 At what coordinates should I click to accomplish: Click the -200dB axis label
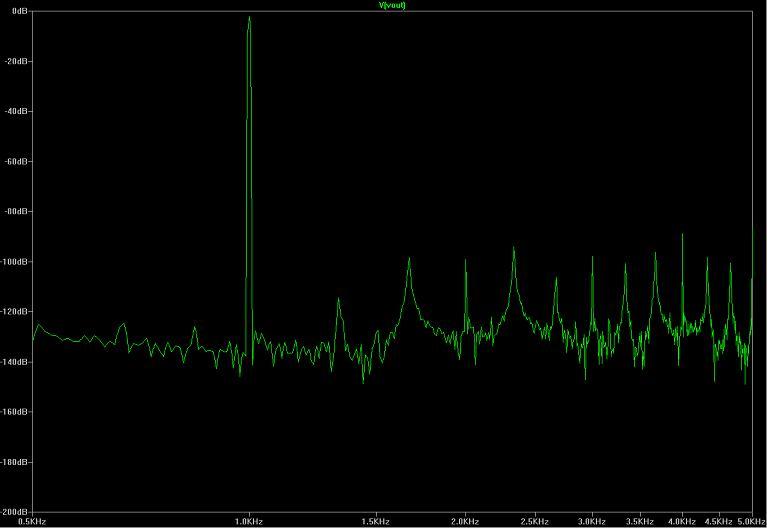click(x=14, y=512)
